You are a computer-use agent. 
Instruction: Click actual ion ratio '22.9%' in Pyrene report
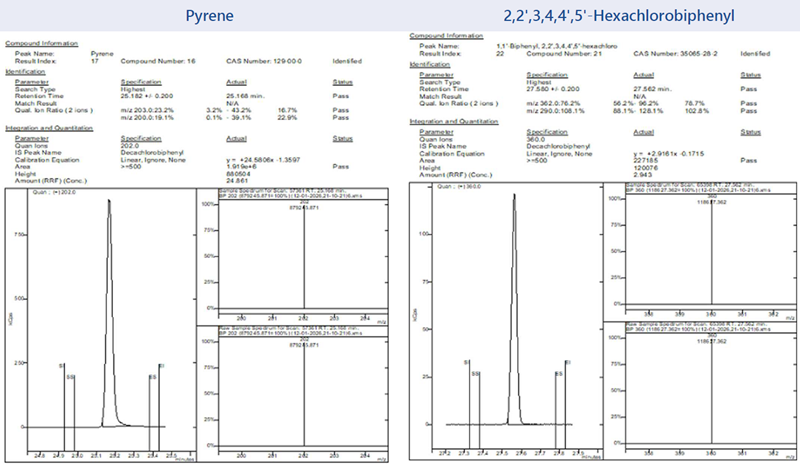coord(287,117)
